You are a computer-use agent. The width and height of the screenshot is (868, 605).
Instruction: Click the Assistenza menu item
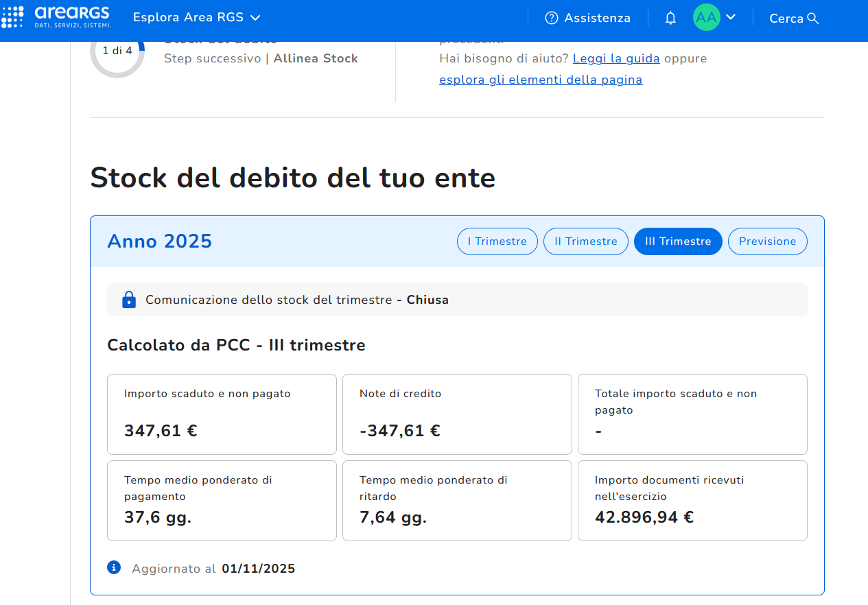pos(596,19)
